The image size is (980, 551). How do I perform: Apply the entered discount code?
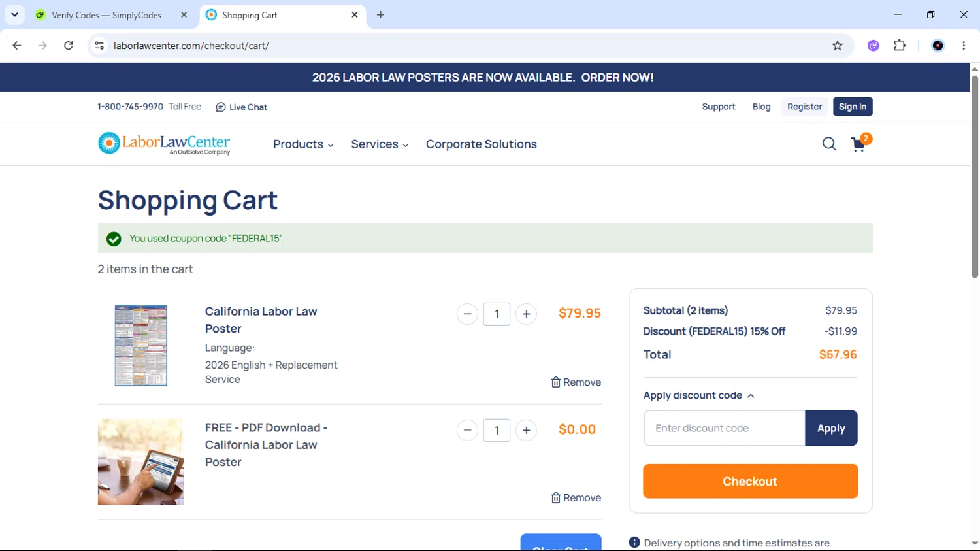tap(831, 428)
